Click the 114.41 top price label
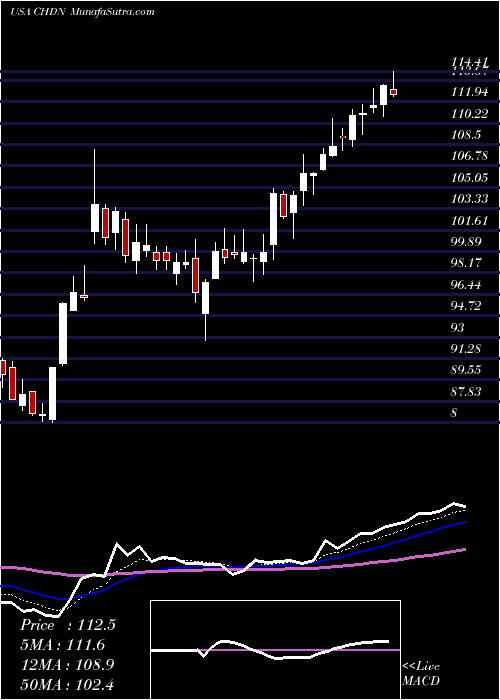Viewport: 500px width, 700px height. tap(468, 64)
